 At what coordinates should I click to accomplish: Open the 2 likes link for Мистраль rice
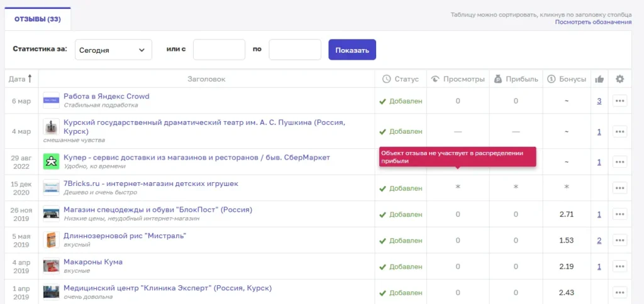coord(599,241)
